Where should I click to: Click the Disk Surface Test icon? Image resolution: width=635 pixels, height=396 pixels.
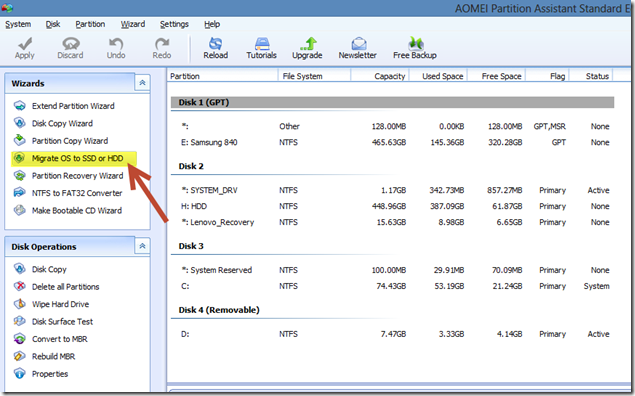click(19, 321)
